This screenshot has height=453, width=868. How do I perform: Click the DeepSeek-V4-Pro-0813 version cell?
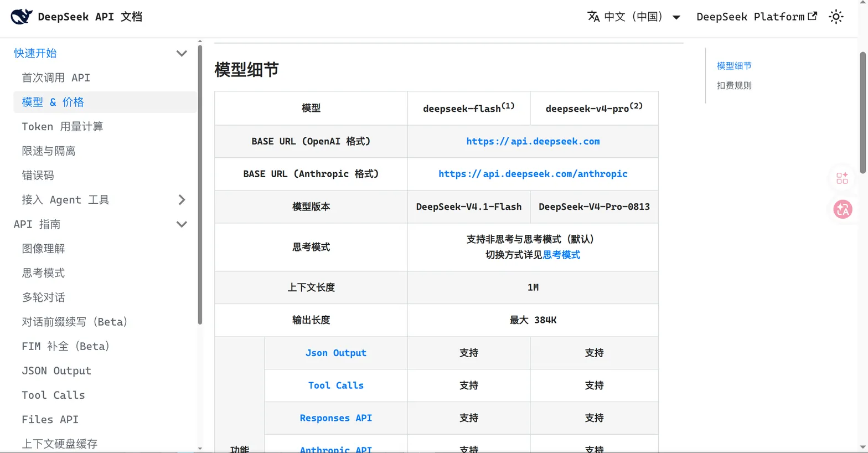594,207
